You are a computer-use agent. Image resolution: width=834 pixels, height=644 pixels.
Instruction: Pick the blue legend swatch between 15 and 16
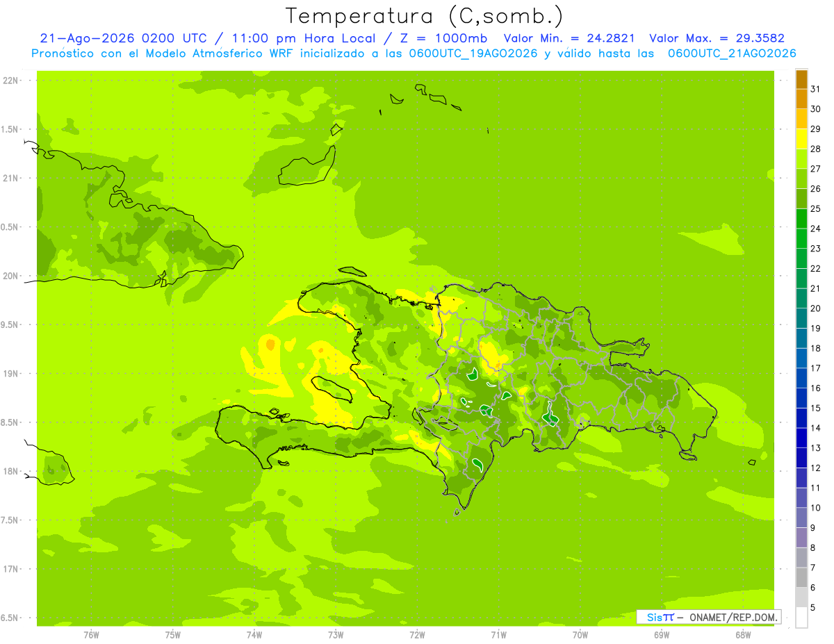pos(801,397)
